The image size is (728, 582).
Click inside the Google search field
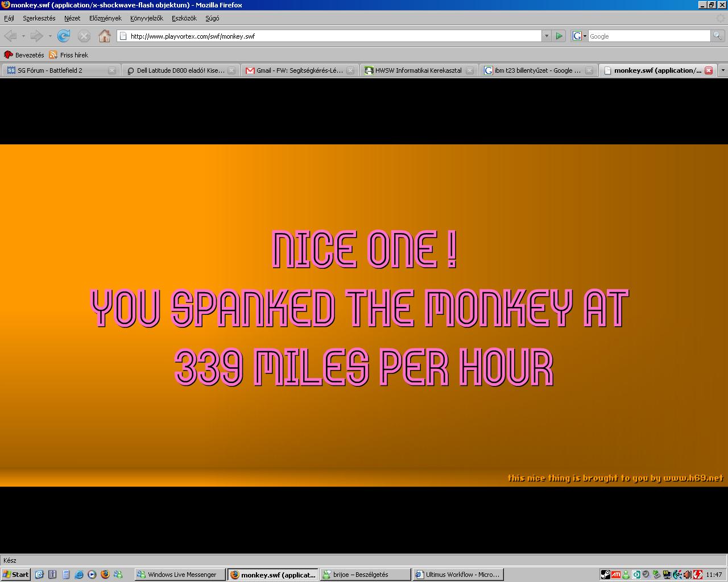[x=648, y=36]
